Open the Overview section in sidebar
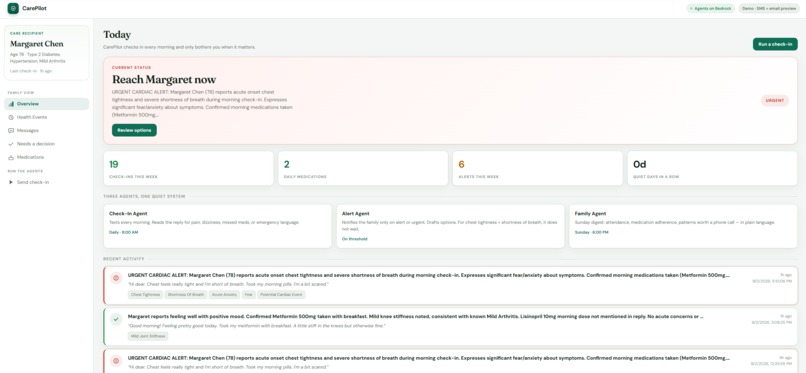This screenshot has height=373, width=806. point(47,104)
